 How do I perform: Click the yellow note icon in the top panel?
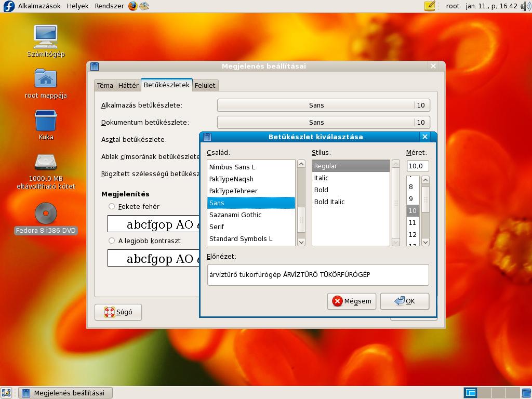(429, 6)
